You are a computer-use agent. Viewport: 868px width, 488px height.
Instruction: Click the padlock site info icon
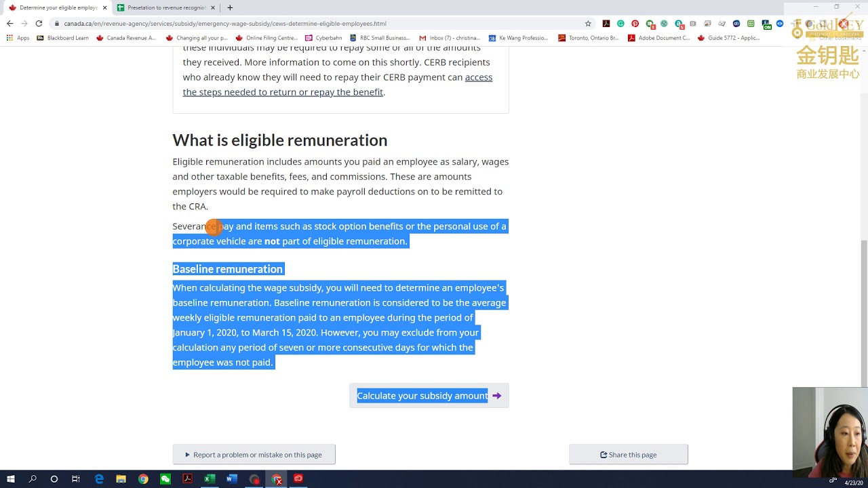[57, 23]
